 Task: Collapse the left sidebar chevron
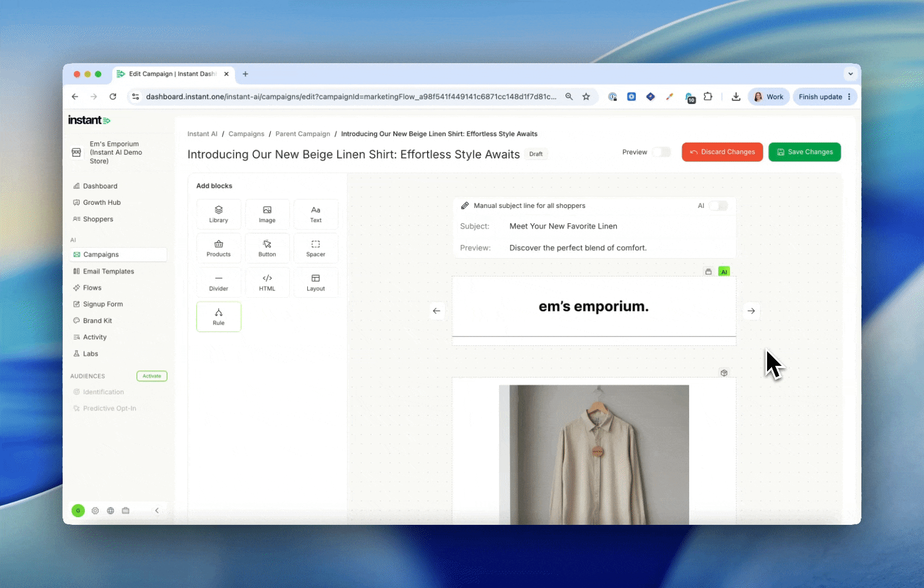point(157,511)
